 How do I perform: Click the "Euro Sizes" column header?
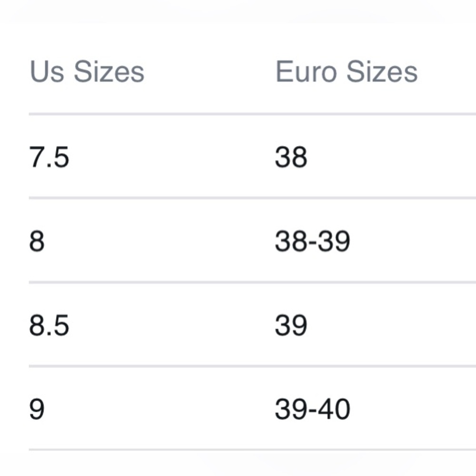point(346,72)
